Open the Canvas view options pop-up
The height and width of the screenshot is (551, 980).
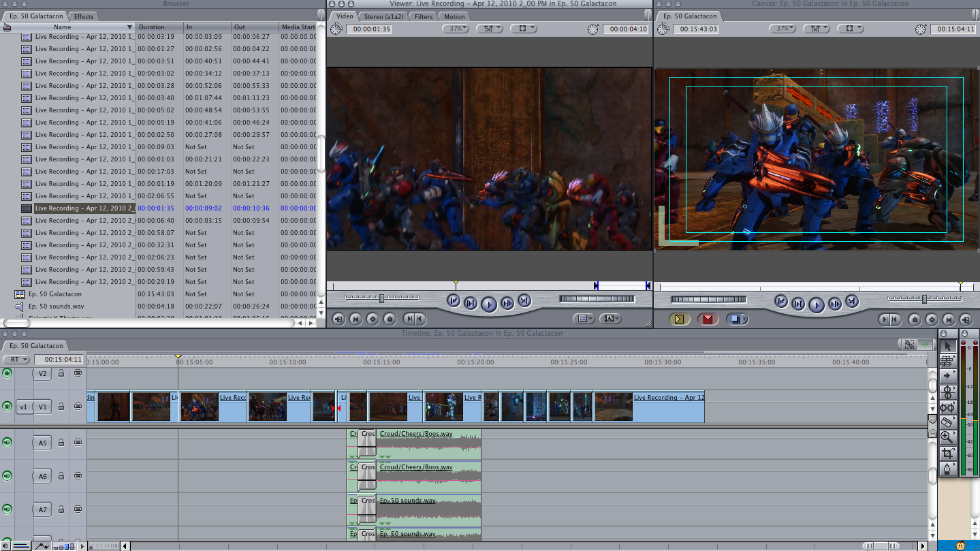(850, 29)
